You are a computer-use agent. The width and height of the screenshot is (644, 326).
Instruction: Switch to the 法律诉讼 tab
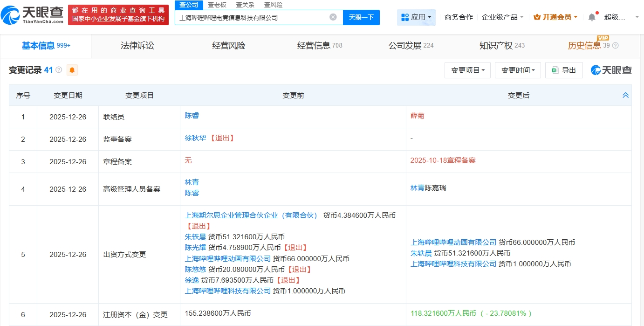(x=137, y=46)
